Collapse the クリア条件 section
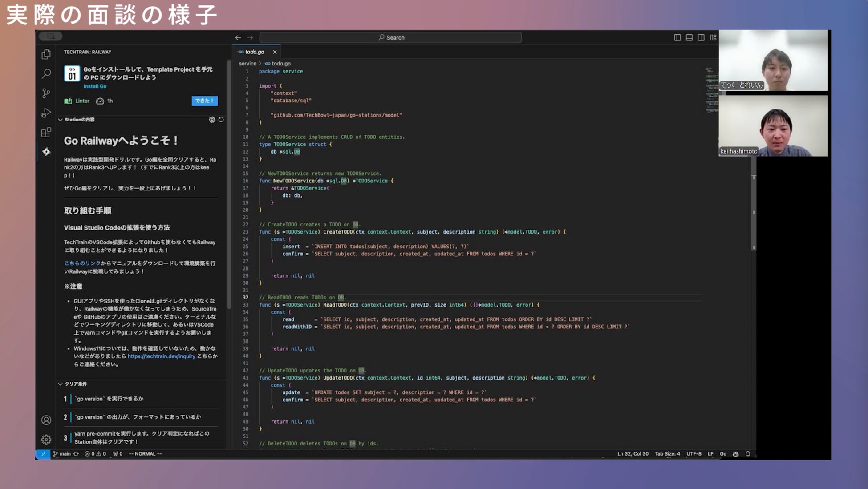 [x=61, y=384]
